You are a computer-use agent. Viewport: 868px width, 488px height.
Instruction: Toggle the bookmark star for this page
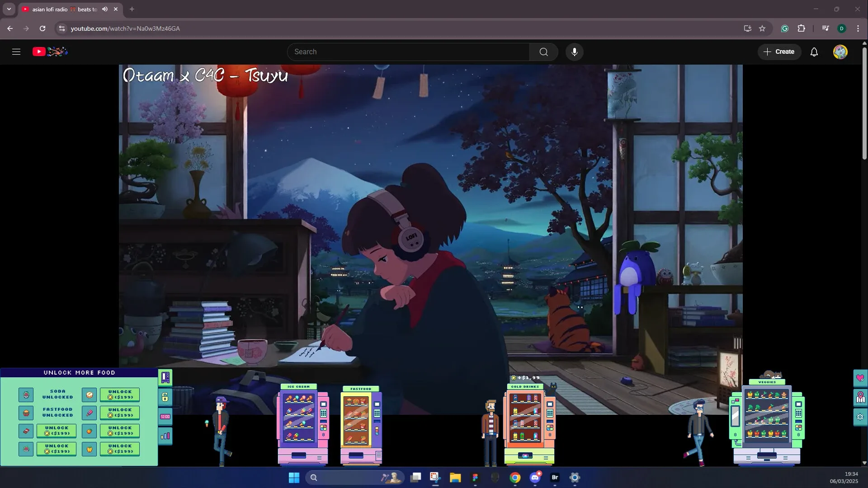tap(763, 28)
